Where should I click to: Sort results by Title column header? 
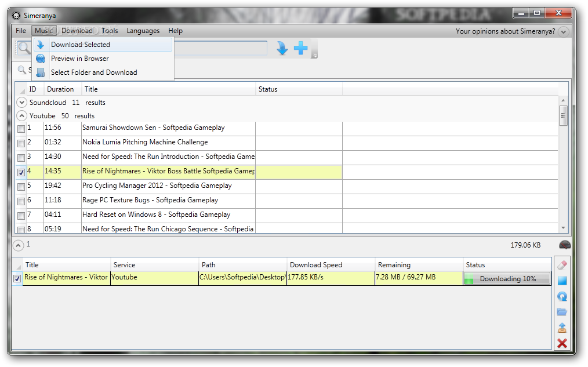(168, 89)
